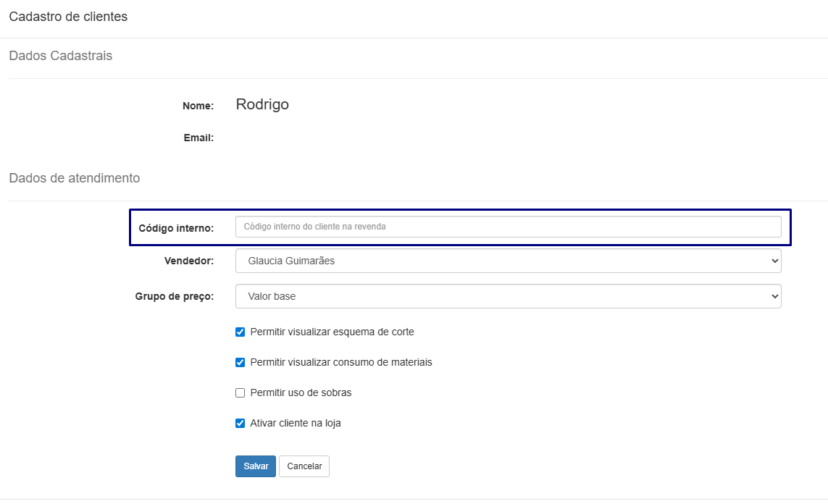Screen dimensions: 828x504
Task: Select the Dados Cadastrais section heading
Action: pyautogui.click(x=60, y=56)
